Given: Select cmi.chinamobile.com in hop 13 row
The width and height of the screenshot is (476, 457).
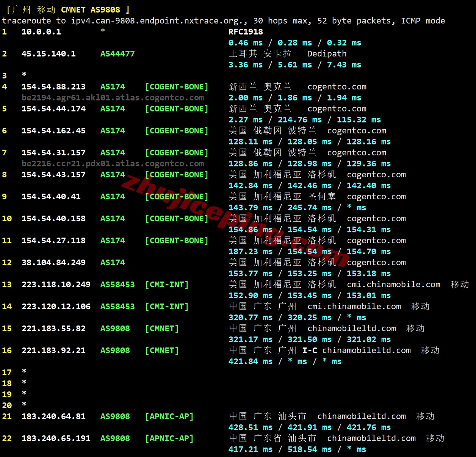Looking at the screenshot, I should 394,285.
